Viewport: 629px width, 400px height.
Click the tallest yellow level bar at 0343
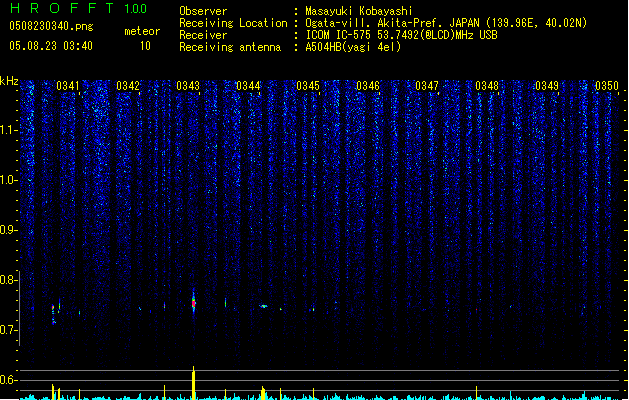[x=194, y=383]
